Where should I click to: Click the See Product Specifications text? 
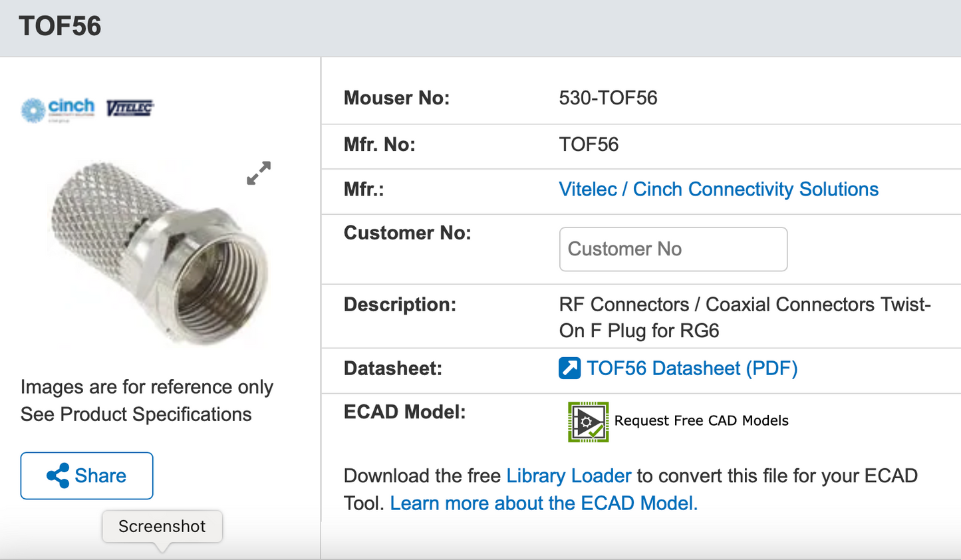[136, 414]
